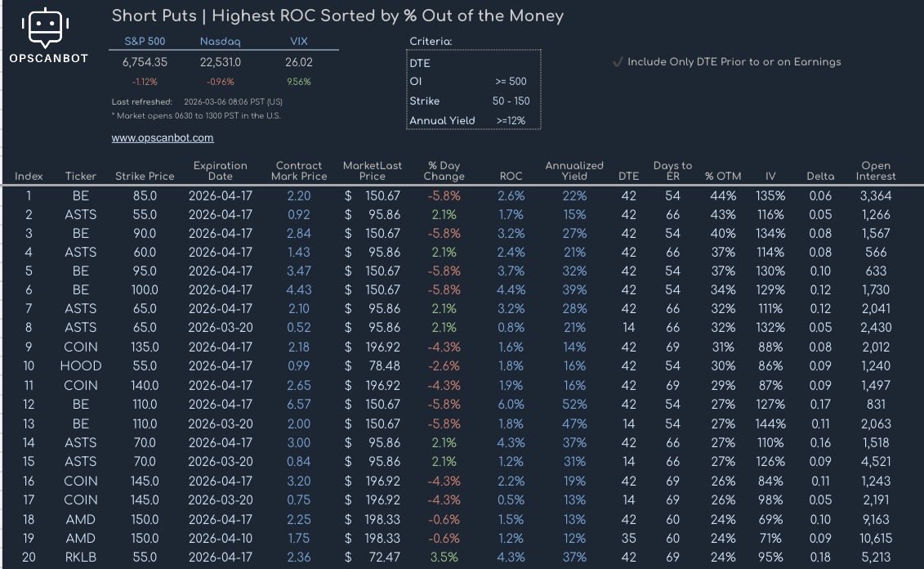Viewport: 924px width, 569px height.
Task: Click ROC value 6.0% in row 12
Action: pyautogui.click(x=511, y=405)
